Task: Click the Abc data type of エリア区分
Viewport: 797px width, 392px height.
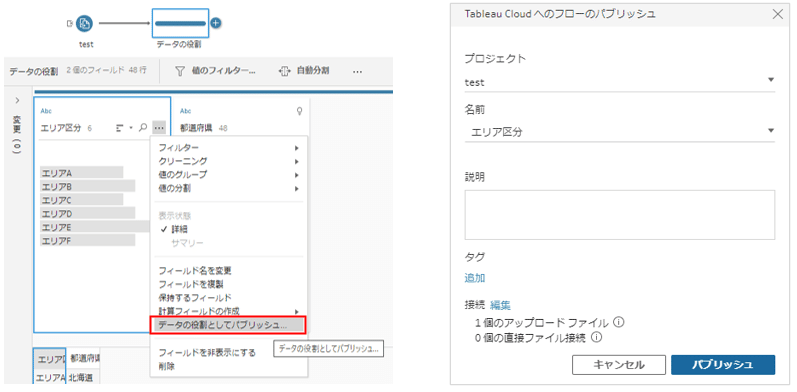Action: pos(46,111)
